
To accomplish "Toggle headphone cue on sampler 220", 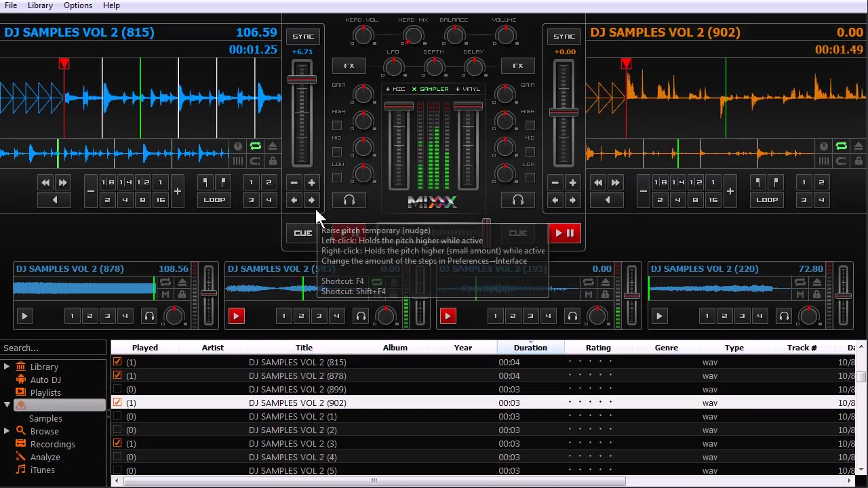I will pyautogui.click(x=784, y=316).
